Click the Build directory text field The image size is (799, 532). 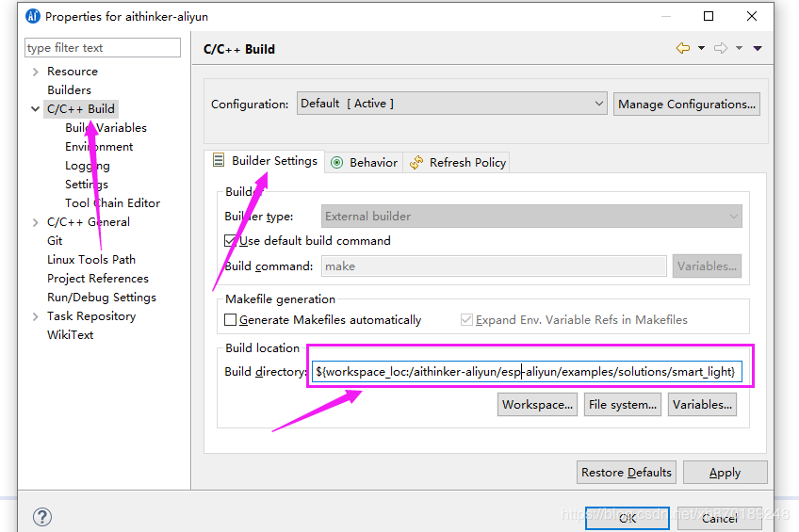coord(527,372)
